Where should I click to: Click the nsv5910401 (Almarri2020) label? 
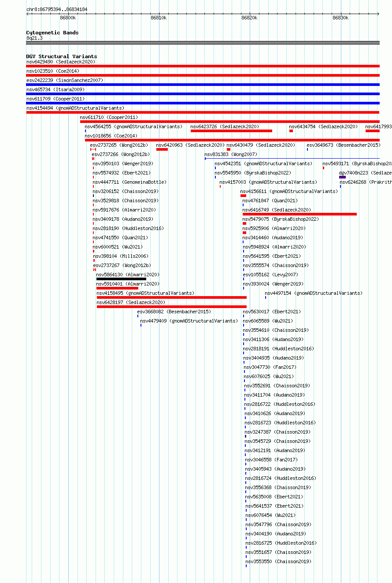pyautogui.click(x=128, y=284)
